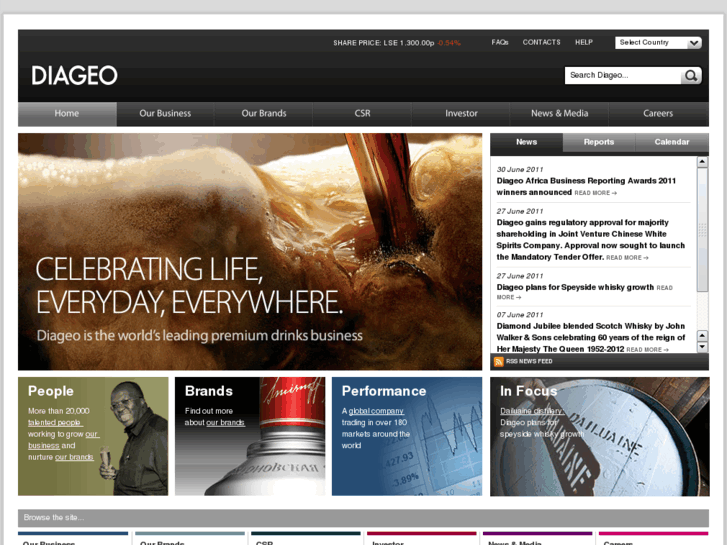Open the Brands tile with Smirnoff bottle
Screen dimensions: 727x545
pos(250,436)
